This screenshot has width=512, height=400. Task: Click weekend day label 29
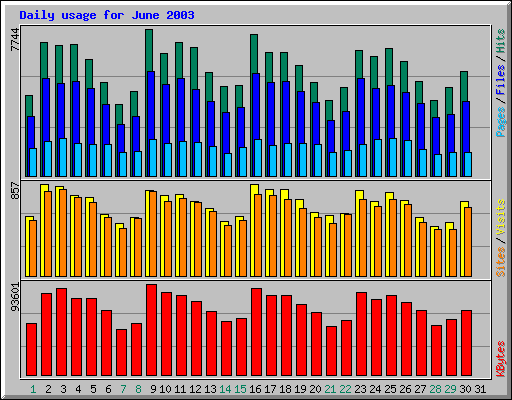[450, 389]
